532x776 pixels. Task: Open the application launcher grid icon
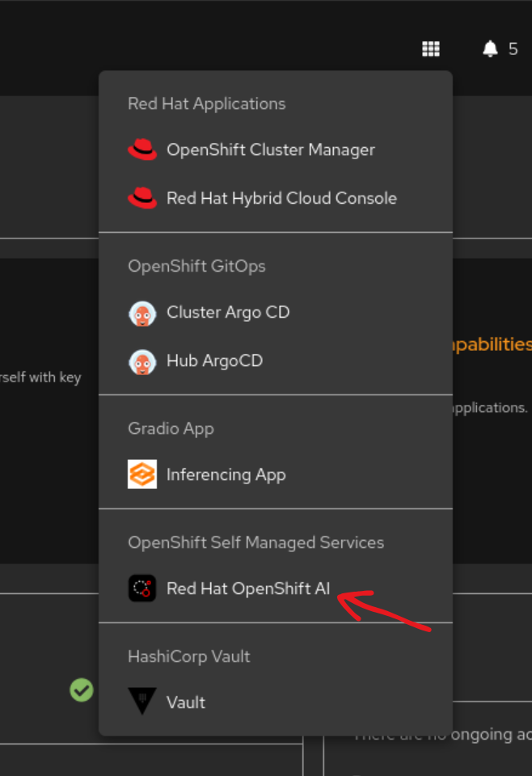(x=431, y=49)
